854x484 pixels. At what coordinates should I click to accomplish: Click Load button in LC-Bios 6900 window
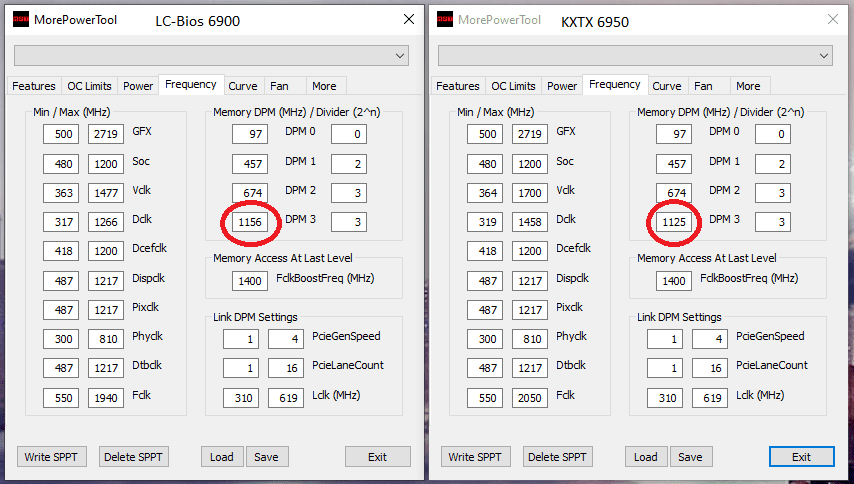pos(222,457)
